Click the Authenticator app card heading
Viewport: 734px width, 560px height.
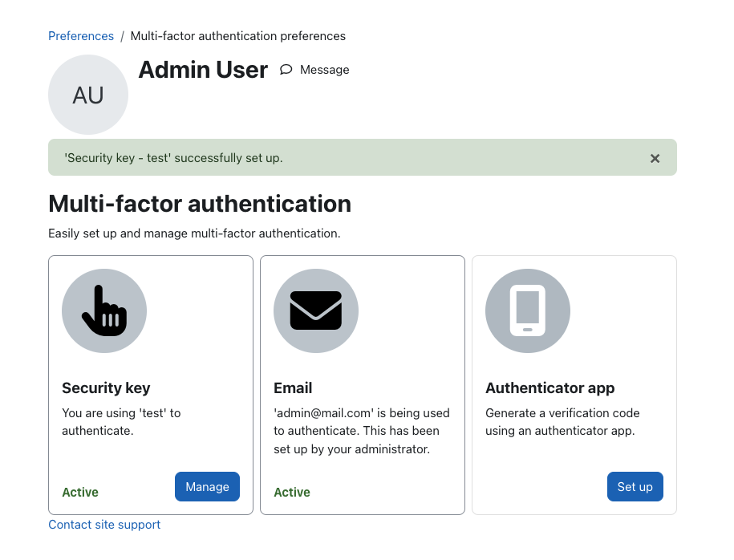click(x=549, y=388)
